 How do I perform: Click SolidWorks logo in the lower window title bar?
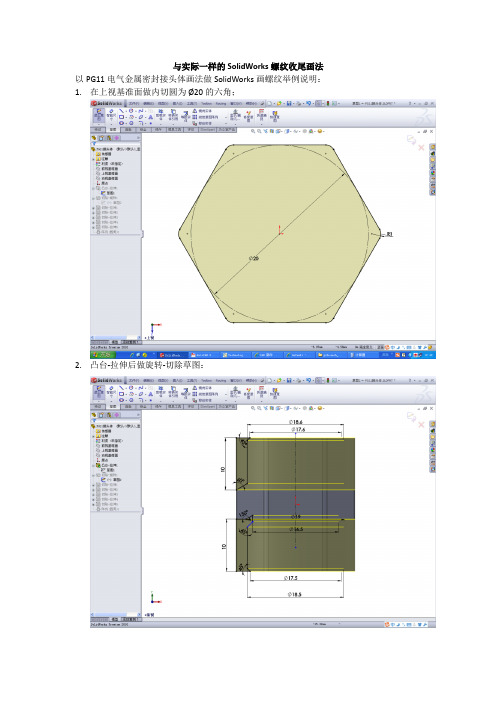point(107,380)
